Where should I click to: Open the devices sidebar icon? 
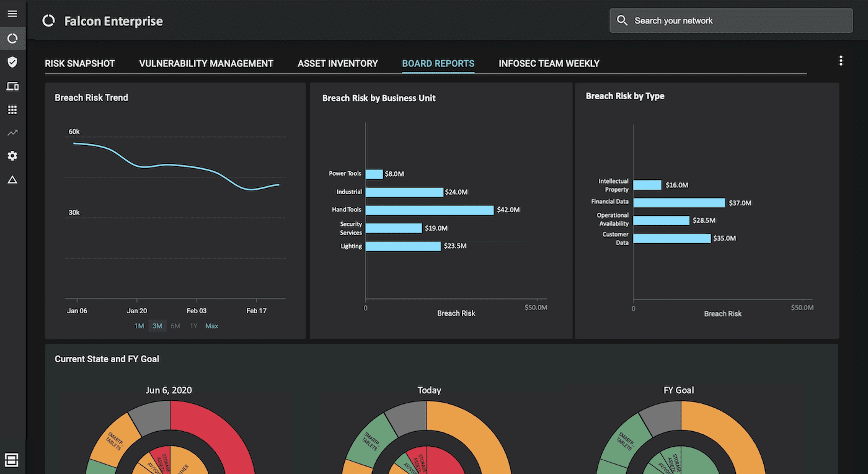[x=12, y=86]
